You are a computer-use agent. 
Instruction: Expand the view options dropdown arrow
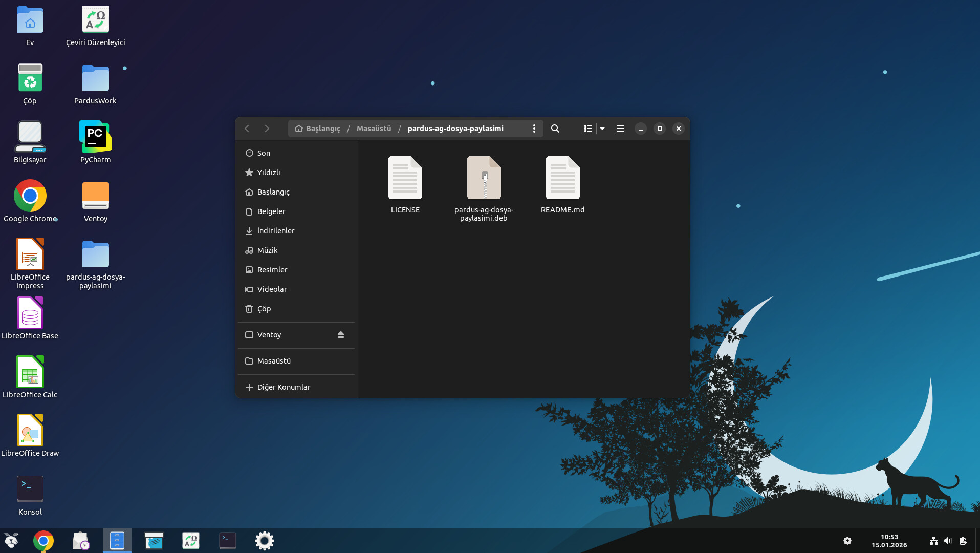pyautogui.click(x=602, y=129)
